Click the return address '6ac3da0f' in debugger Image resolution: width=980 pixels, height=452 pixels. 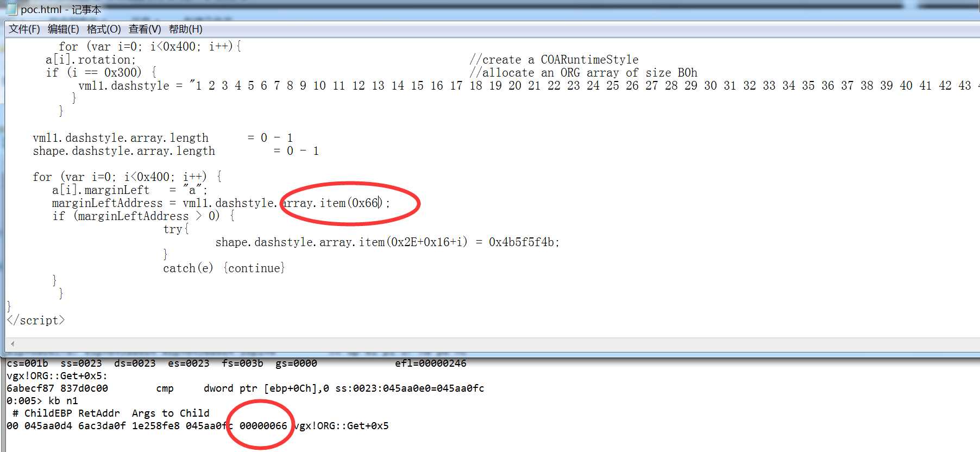[x=102, y=426]
